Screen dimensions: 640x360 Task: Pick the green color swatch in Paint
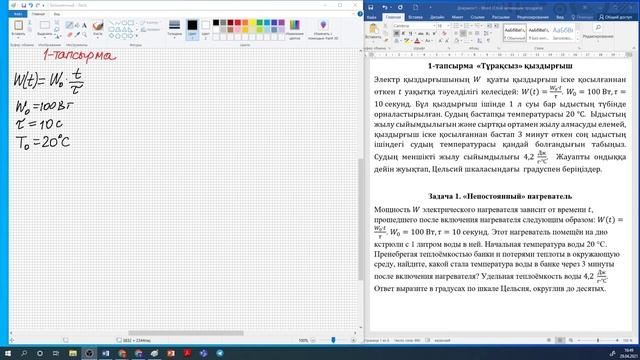(260, 22)
